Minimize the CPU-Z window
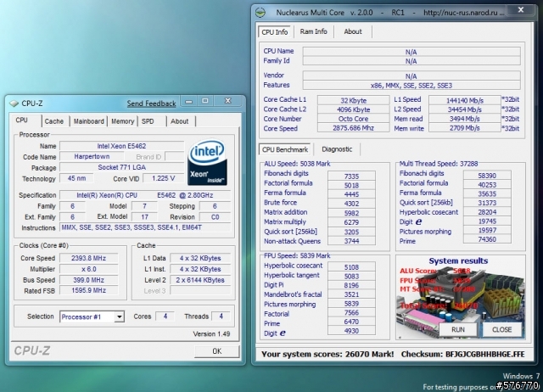Viewport: 543px width, 392px height. point(188,102)
